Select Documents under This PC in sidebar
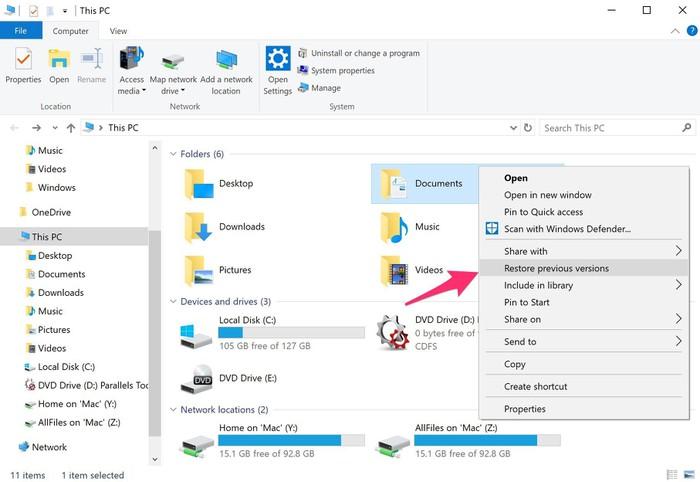Screen dimensions: 700x482 (55, 274)
